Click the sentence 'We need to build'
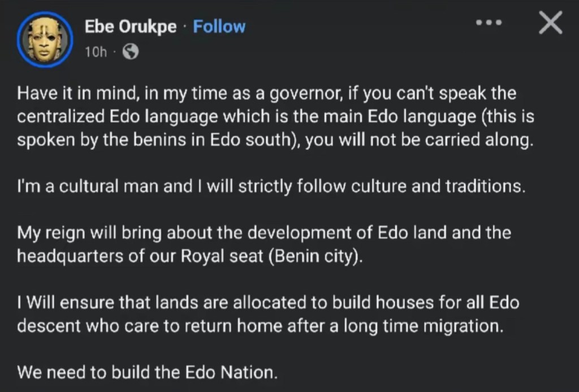Screen dimensions: 579x392 coord(148,373)
